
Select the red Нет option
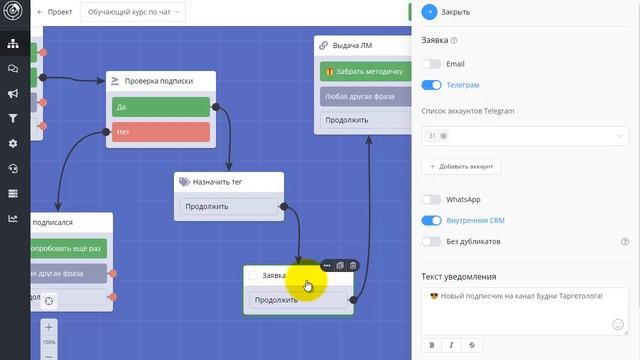161,132
